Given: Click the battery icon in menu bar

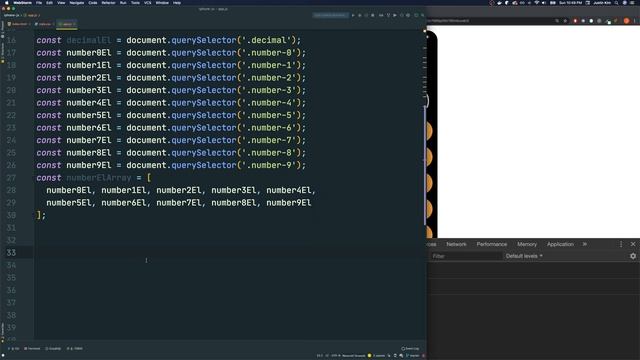Looking at the screenshot, I should tap(553, 2).
